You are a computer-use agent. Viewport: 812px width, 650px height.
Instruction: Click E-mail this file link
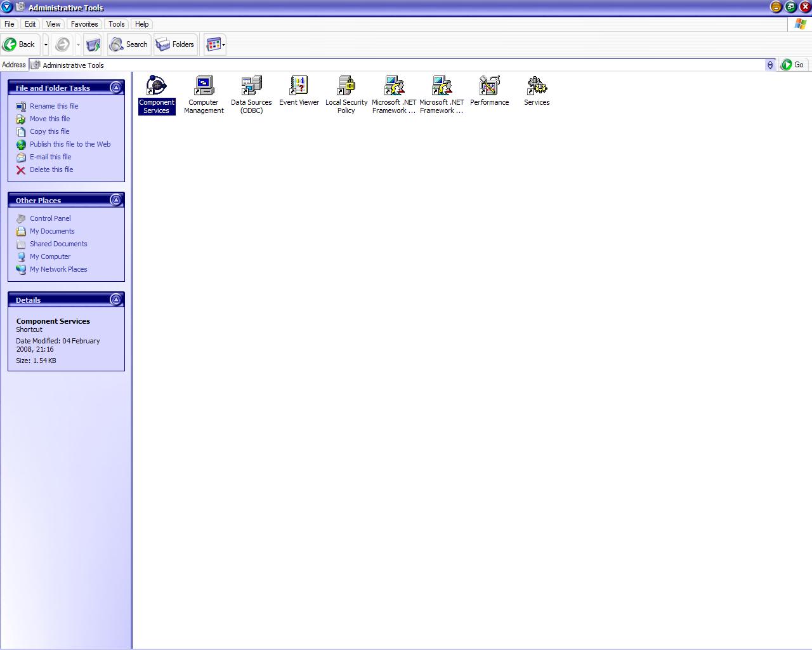tap(51, 157)
